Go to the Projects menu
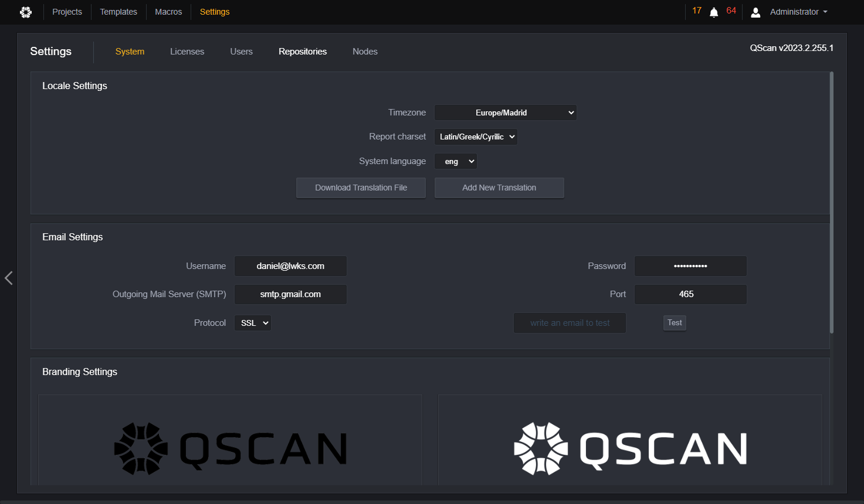Screen dimensions: 864x504 click(67, 12)
